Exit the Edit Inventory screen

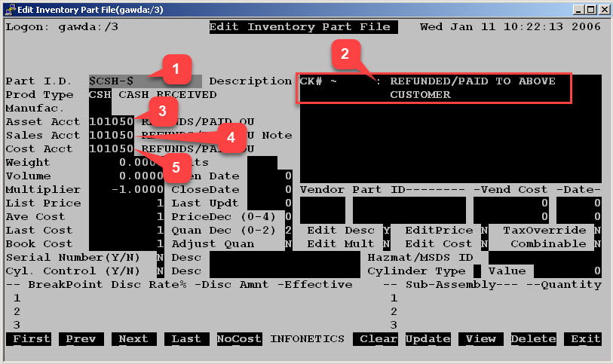pyautogui.click(x=586, y=339)
